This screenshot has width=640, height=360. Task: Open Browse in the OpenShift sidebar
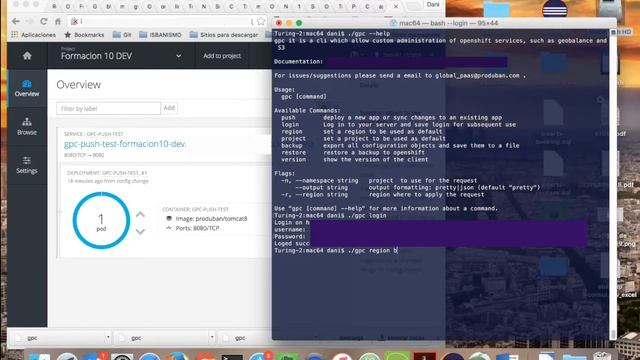[x=27, y=127]
